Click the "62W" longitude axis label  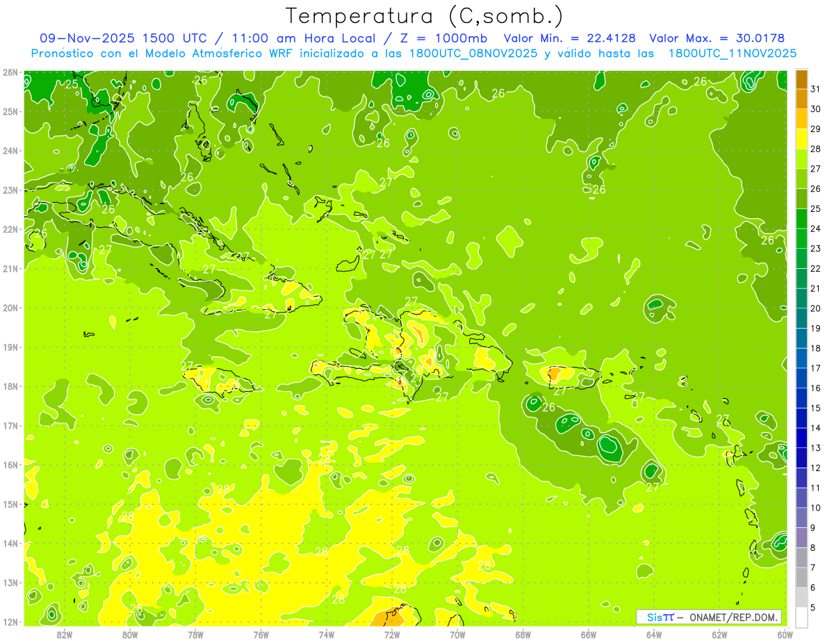(720, 634)
